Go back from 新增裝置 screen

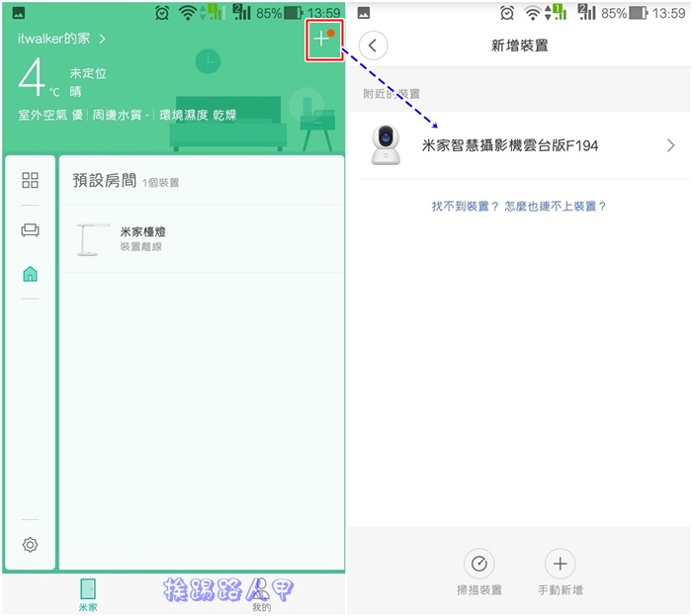tap(373, 45)
